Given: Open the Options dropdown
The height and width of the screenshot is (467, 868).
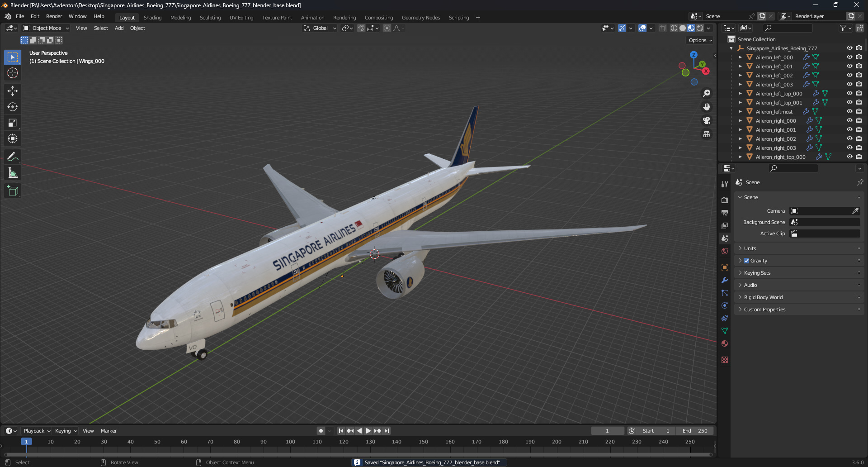Looking at the screenshot, I should click(x=700, y=40).
